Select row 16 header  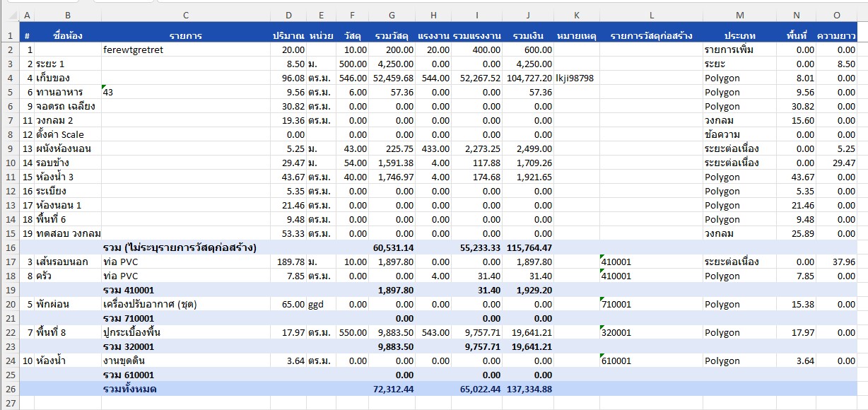tap(10, 247)
